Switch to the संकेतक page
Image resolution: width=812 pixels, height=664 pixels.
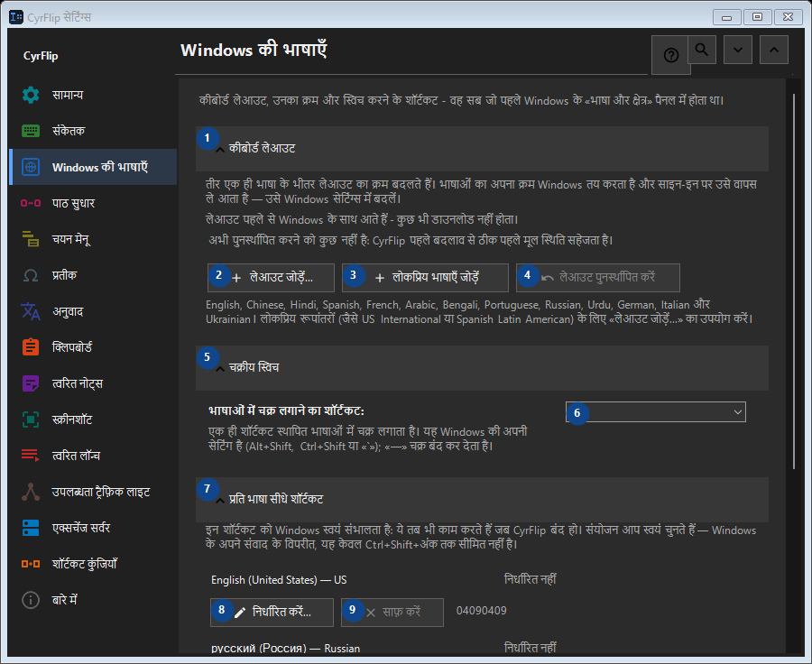(x=93, y=131)
